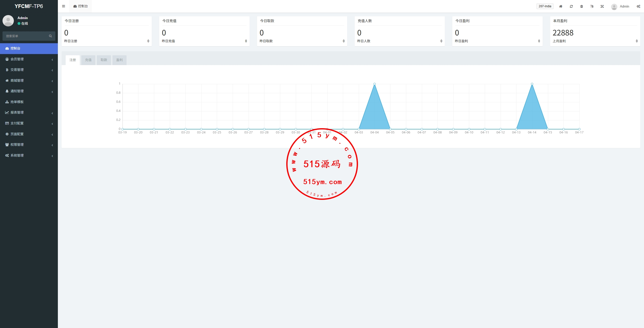Focus the 搜索菜单 search input field

(x=25, y=36)
